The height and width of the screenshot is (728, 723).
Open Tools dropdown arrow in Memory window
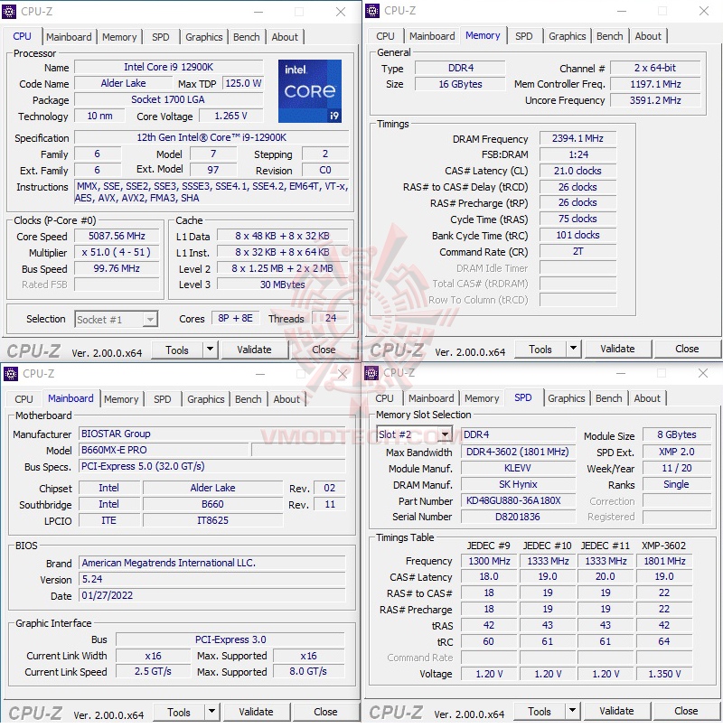573,349
